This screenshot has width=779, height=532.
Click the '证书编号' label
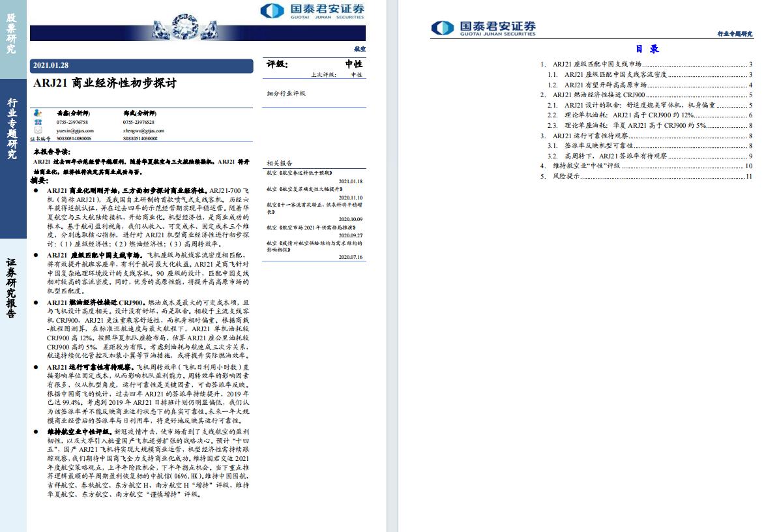(40, 139)
